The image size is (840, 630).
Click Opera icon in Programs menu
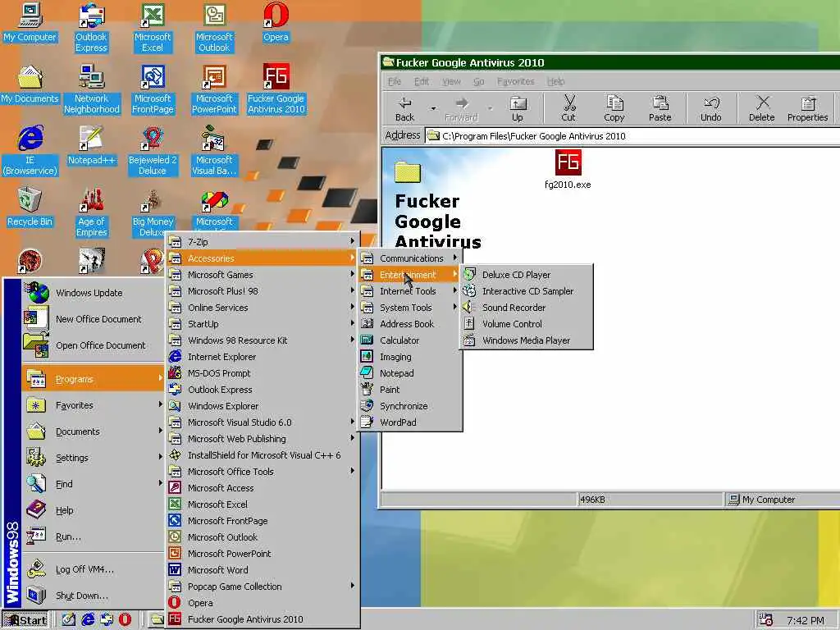175,603
